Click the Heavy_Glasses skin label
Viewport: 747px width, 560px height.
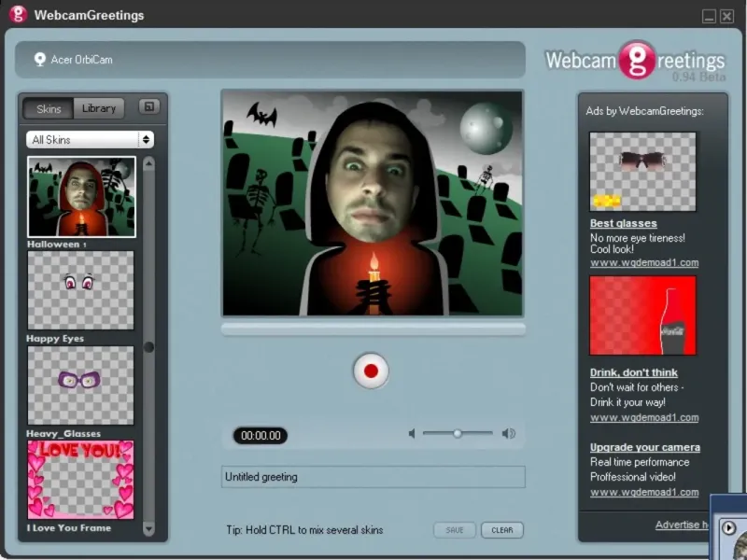63,433
